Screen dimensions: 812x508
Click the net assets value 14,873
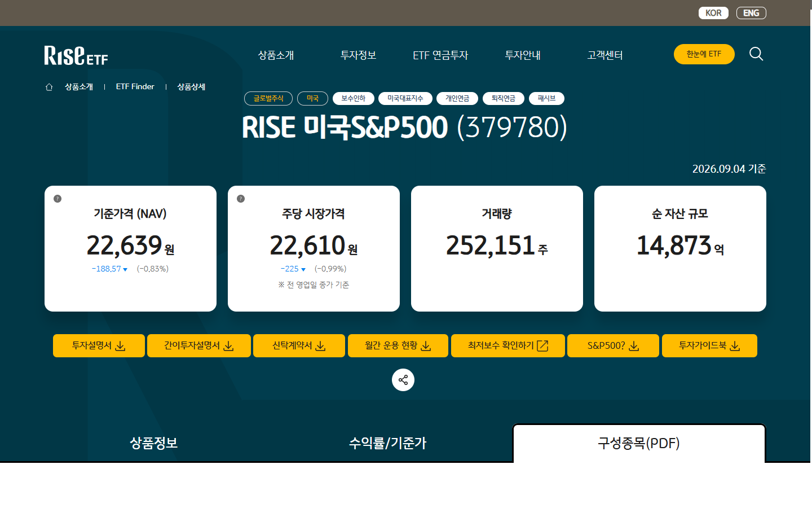click(x=674, y=246)
